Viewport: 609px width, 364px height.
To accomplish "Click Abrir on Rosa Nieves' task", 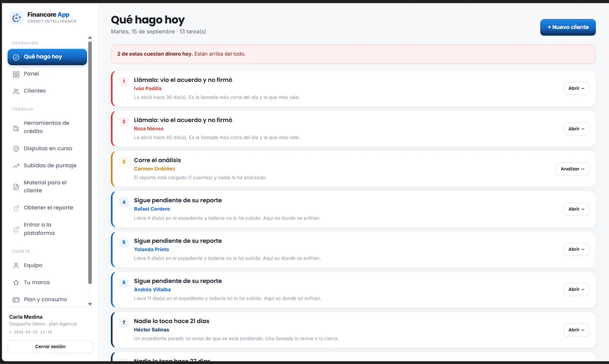I will [576, 129].
